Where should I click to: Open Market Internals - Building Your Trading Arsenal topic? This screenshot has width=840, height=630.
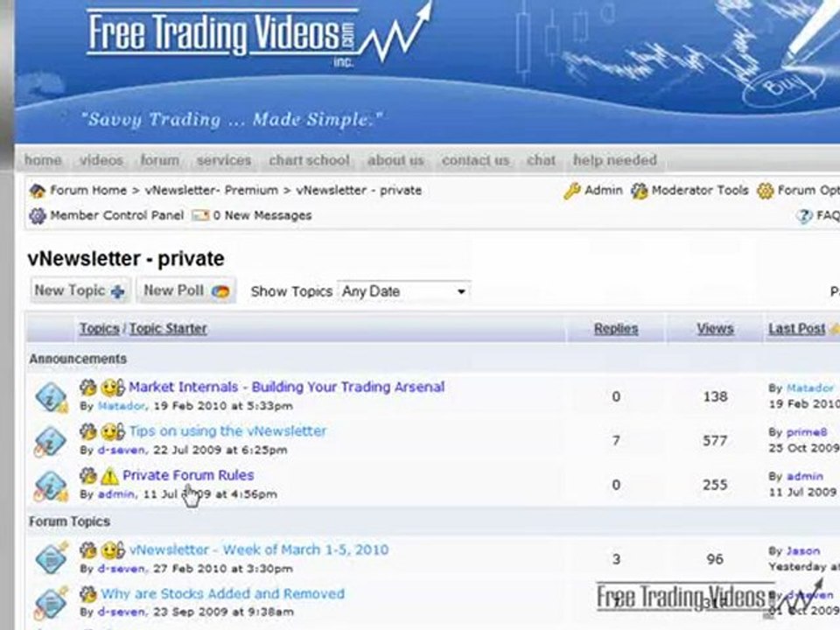coord(287,388)
